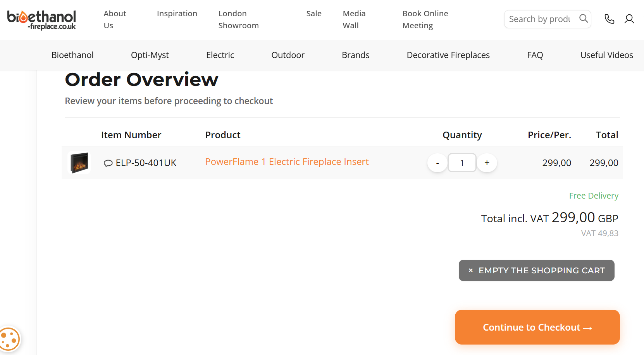Focus the search by product field

point(539,19)
